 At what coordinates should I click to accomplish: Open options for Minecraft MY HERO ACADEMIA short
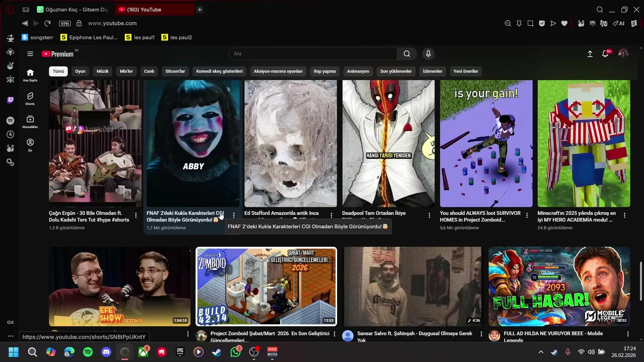624,215
